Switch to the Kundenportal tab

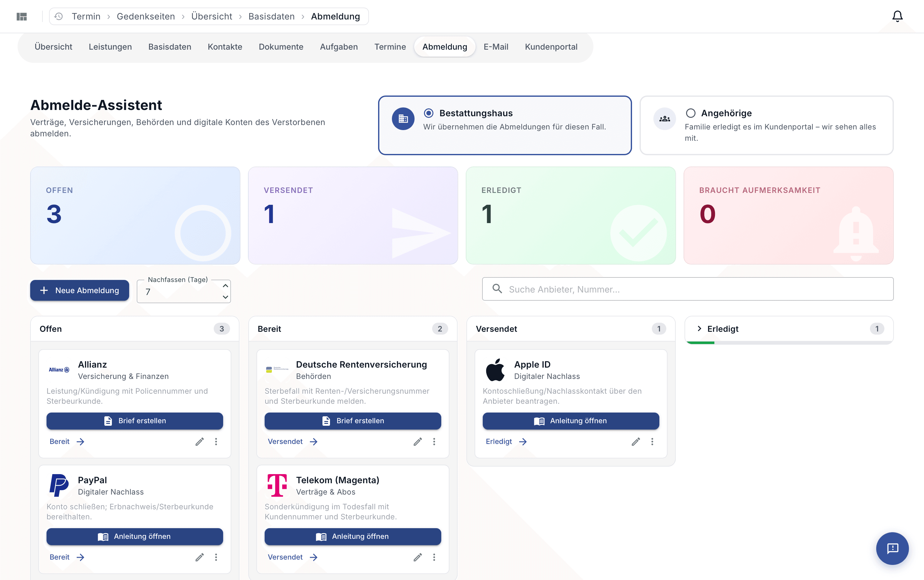coord(551,47)
